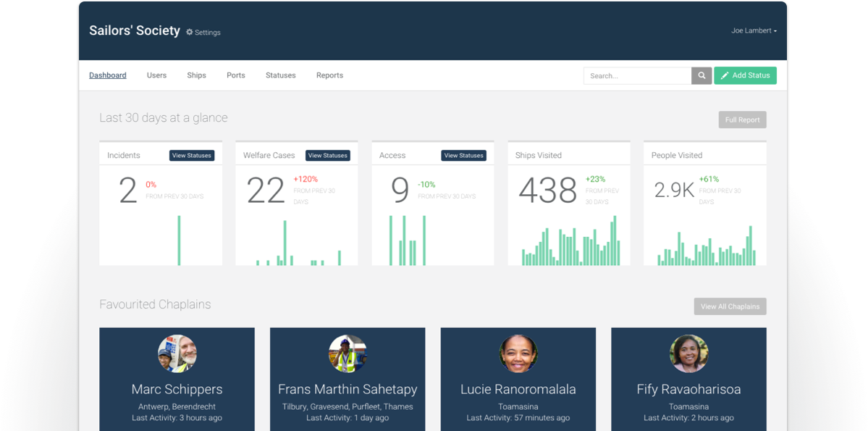Screen dimensions: 868x431
Task: Open Lucie Ranoromalala's avatar
Action: point(518,353)
